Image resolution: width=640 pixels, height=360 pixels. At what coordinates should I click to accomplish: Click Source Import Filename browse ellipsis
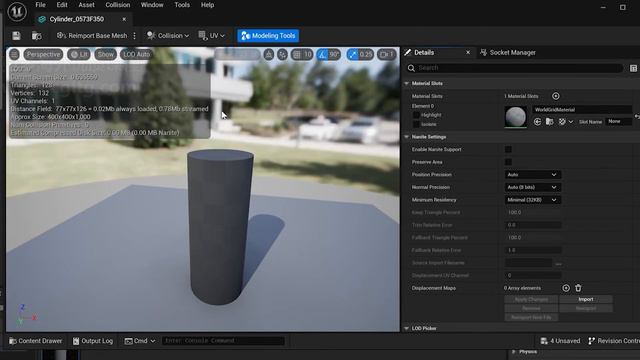pos(558,263)
